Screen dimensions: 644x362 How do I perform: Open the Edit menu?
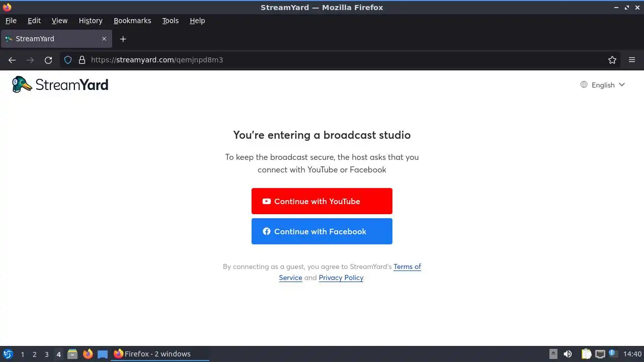34,21
